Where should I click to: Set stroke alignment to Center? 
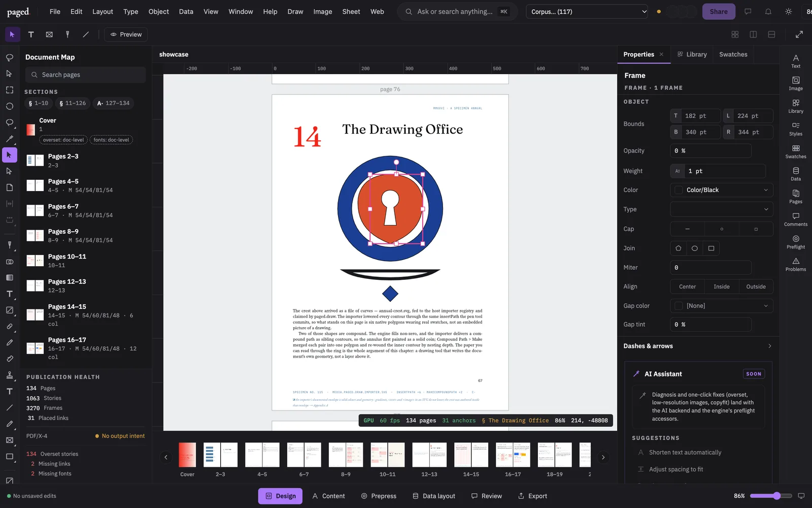coord(688,287)
